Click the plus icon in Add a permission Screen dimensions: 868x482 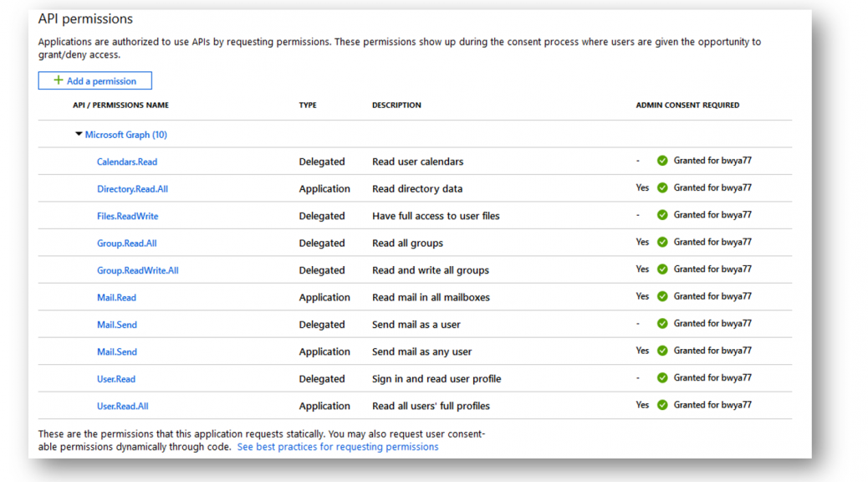click(x=59, y=80)
